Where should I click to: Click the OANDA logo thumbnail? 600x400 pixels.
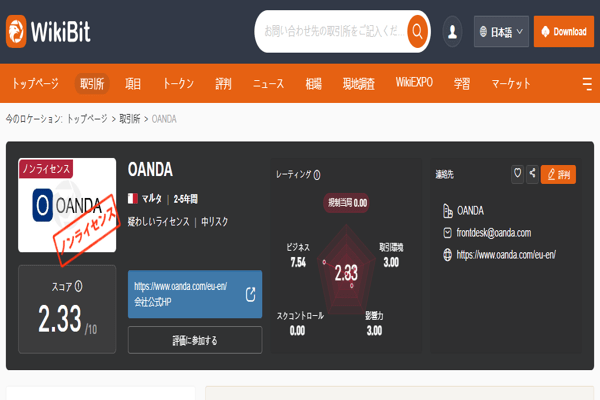point(67,205)
